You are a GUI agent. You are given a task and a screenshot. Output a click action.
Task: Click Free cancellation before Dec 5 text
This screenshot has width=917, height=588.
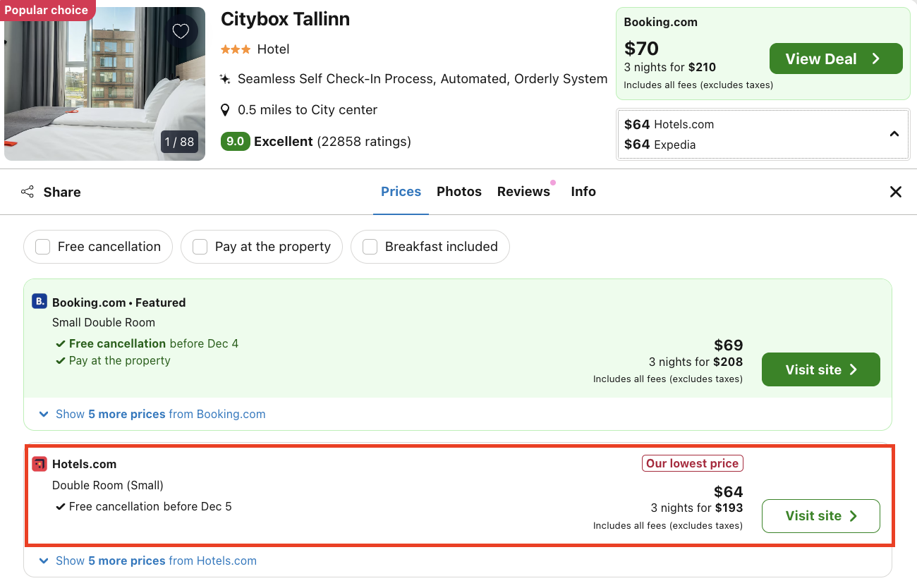pos(150,506)
